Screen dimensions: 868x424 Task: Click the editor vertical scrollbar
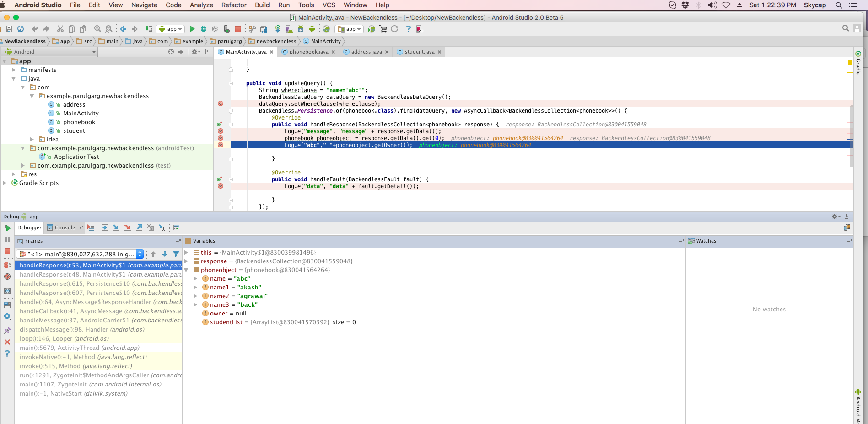pyautogui.click(x=851, y=136)
